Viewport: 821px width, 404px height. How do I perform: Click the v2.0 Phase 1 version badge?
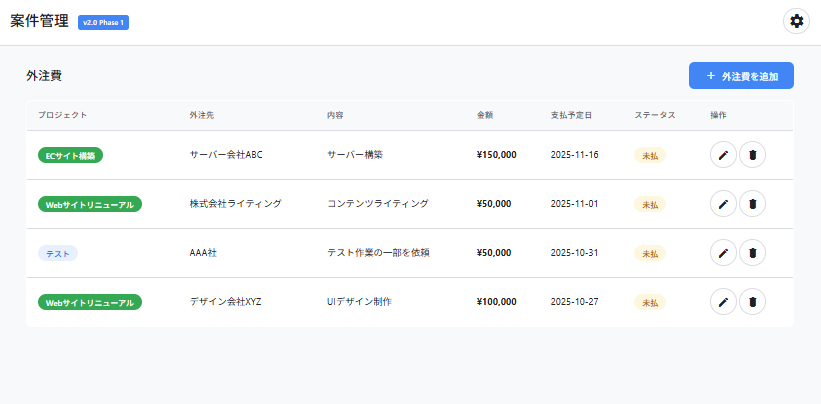[103, 22]
